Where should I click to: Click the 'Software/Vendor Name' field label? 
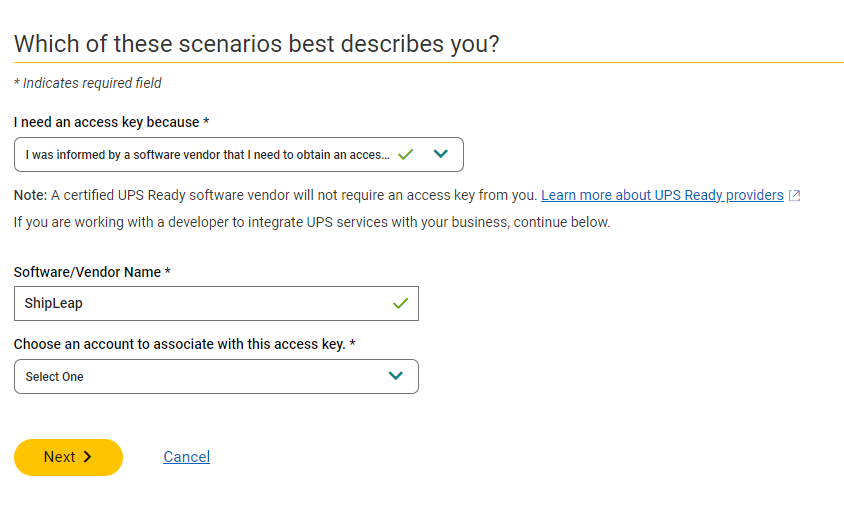(x=92, y=272)
